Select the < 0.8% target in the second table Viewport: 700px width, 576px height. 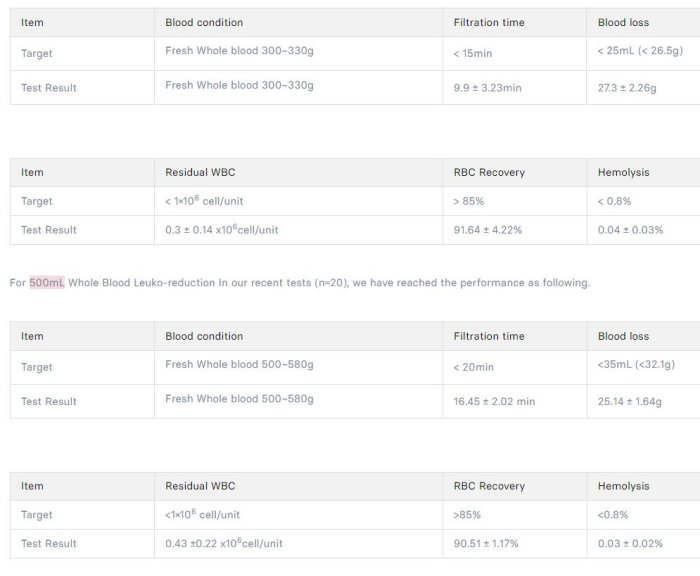click(614, 201)
